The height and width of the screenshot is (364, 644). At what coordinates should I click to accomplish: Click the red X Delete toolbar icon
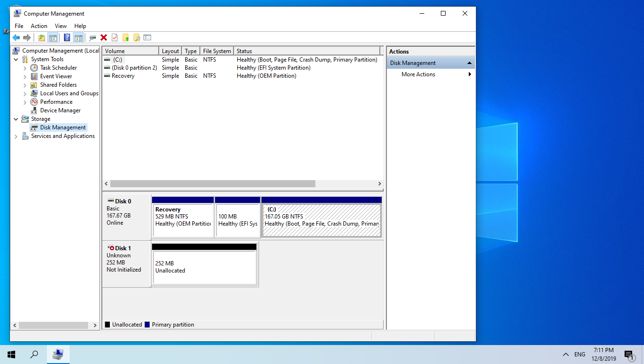(104, 37)
